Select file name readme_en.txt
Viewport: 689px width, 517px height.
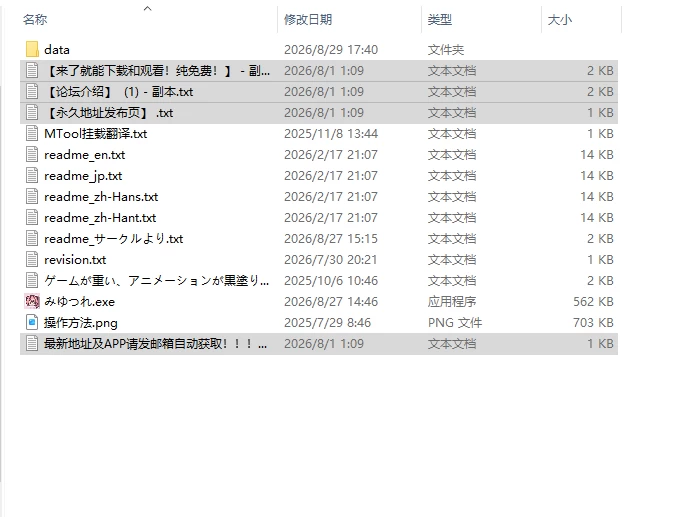tap(85, 155)
